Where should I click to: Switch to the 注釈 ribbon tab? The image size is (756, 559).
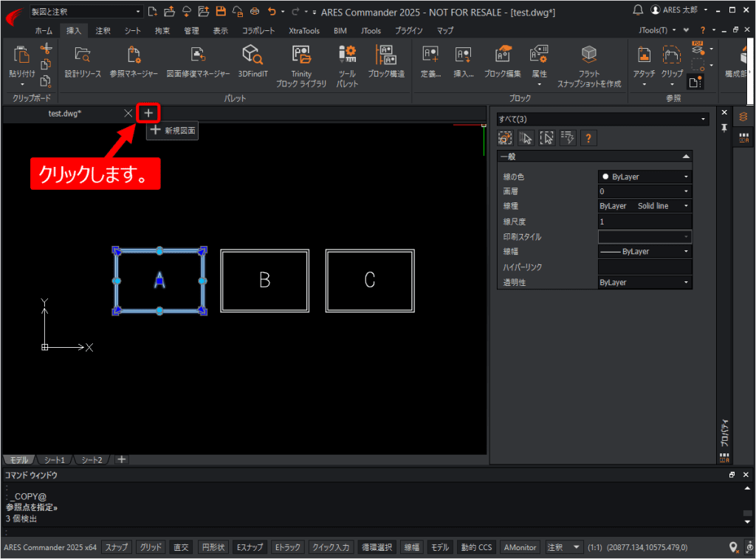[x=103, y=31]
